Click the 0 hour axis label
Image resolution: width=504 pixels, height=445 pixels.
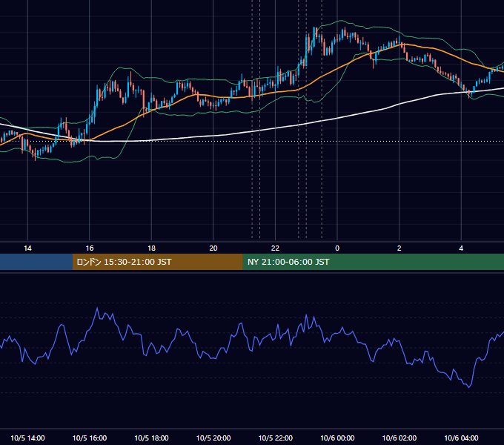click(x=337, y=248)
